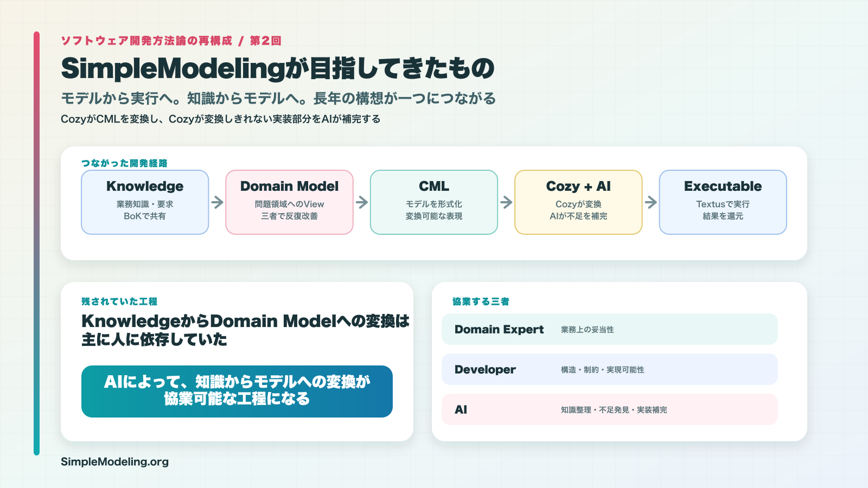Open the SimpleModeling.org footer link
868x488 pixels.
(114, 462)
